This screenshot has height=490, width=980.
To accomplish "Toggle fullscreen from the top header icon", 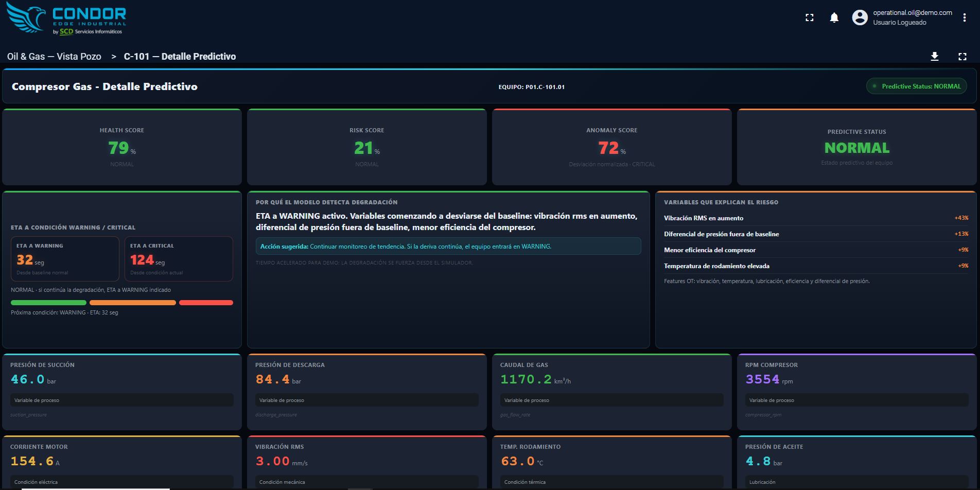I will coord(810,17).
